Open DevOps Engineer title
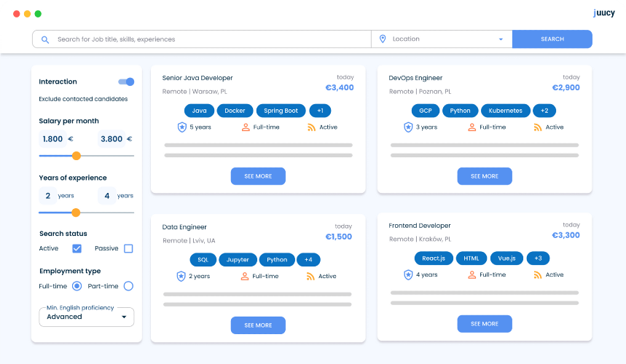626x364 pixels. 415,78
